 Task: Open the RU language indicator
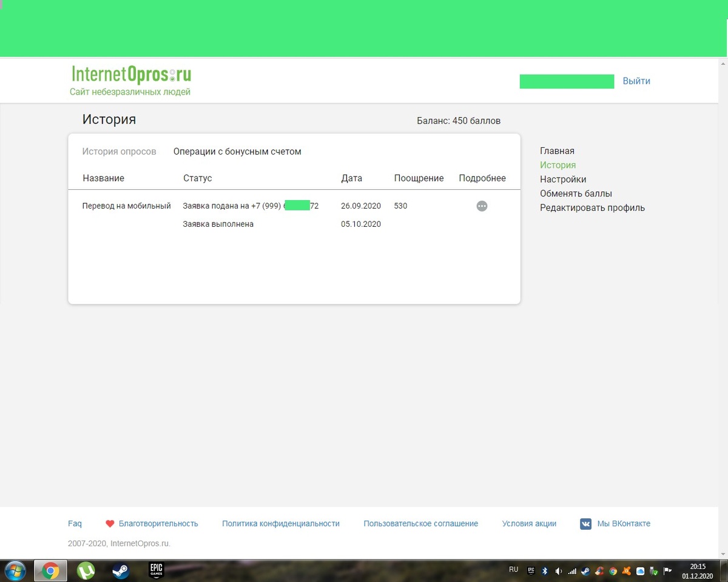tap(513, 570)
